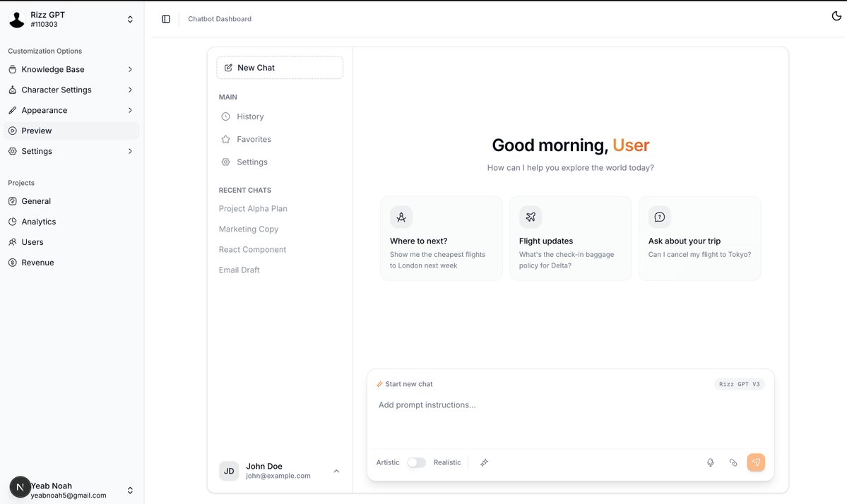The image size is (847, 504).
Task: Click the JD avatar badge
Action: tap(229, 471)
